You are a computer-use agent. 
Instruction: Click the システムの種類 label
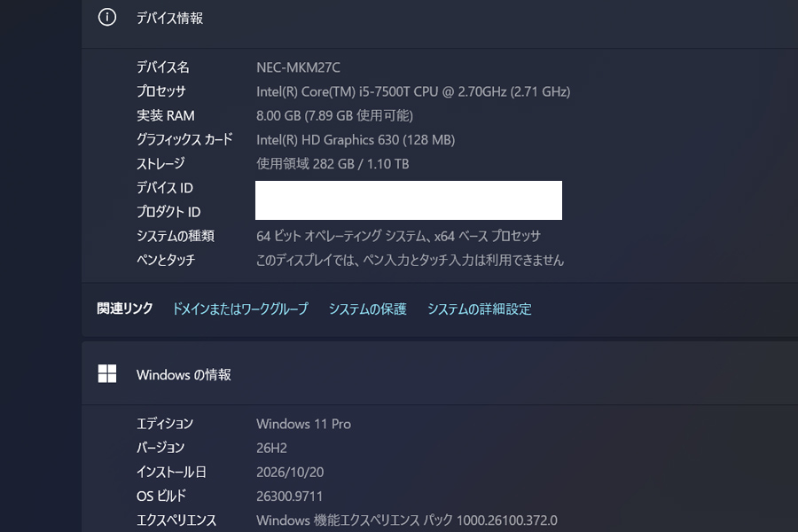point(175,236)
